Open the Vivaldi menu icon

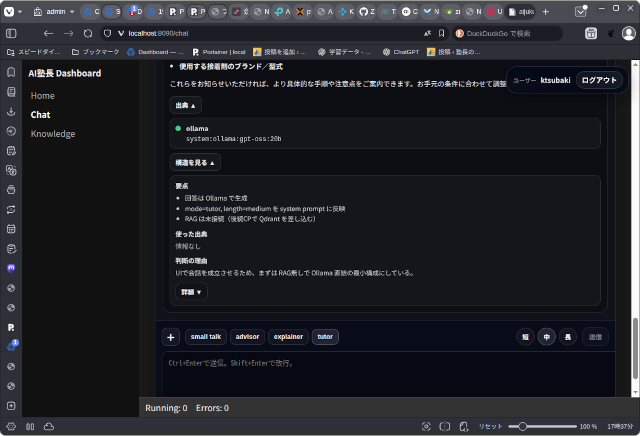11,12
